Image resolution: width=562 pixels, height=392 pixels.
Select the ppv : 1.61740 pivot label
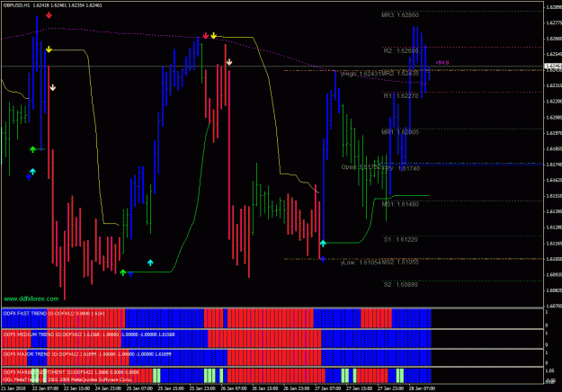(x=401, y=168)
